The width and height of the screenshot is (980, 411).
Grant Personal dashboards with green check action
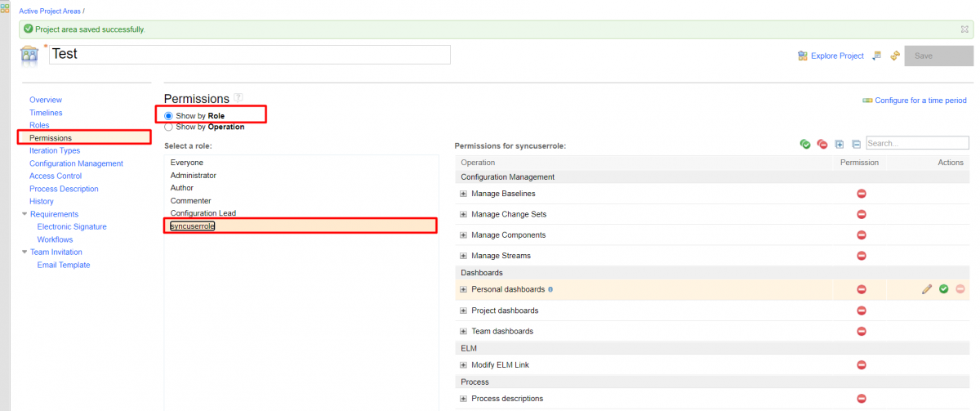(x=943, y=289)
